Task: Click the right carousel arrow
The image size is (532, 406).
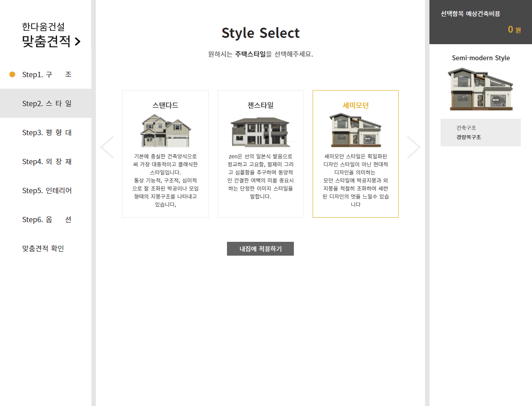Action: pos(413,147)
